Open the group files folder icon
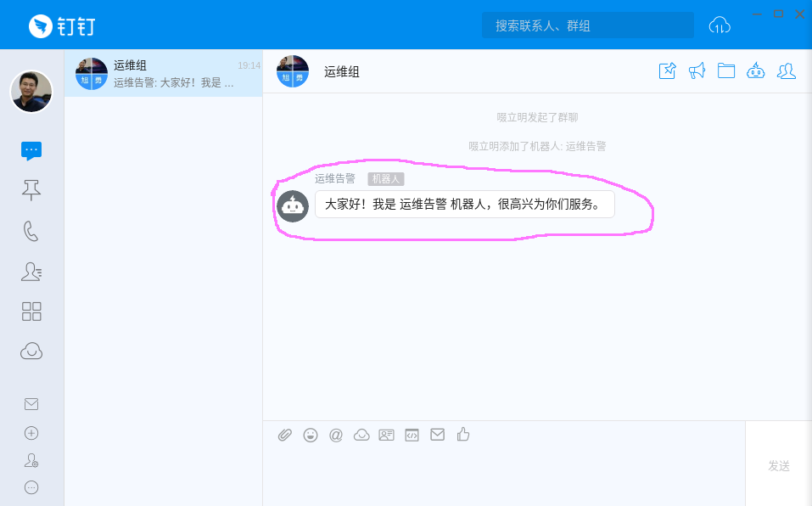The height and width of the screenshot is (506, 812). point(726,71)
